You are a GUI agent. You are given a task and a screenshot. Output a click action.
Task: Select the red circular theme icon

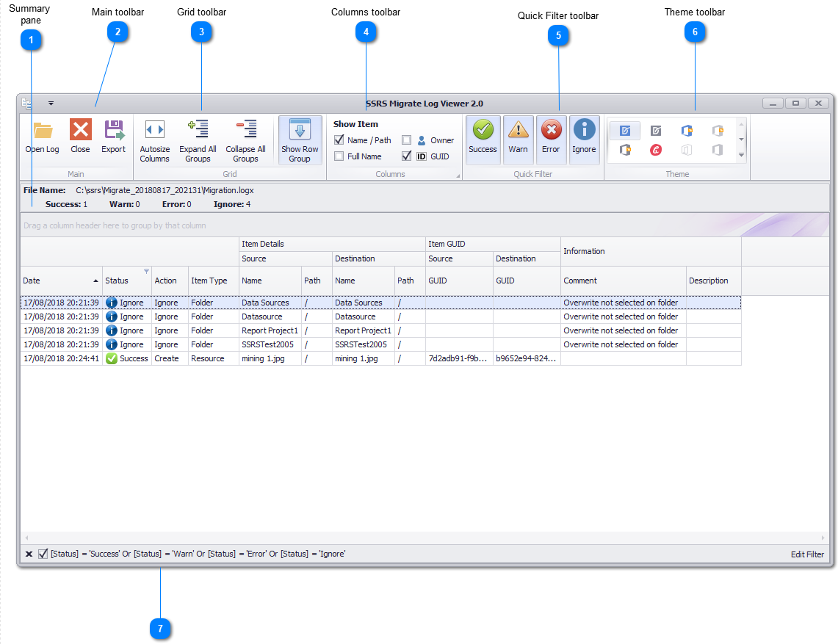pyautogui.click(x=656, y=151)
